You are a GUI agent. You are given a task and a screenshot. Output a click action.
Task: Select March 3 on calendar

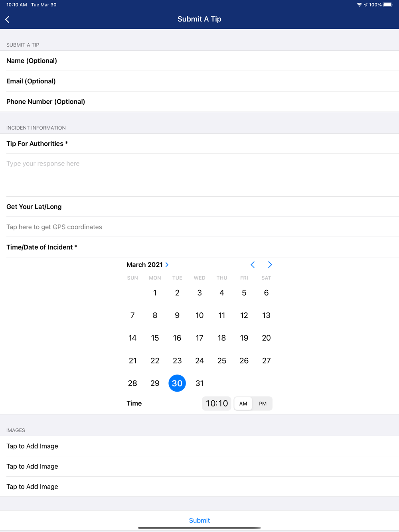[x=199, y=293]
